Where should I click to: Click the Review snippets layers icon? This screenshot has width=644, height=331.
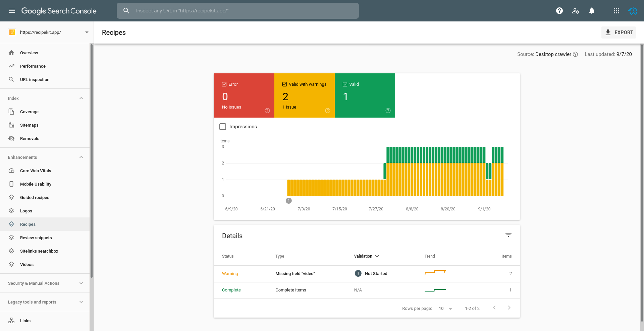click(11, 238)
